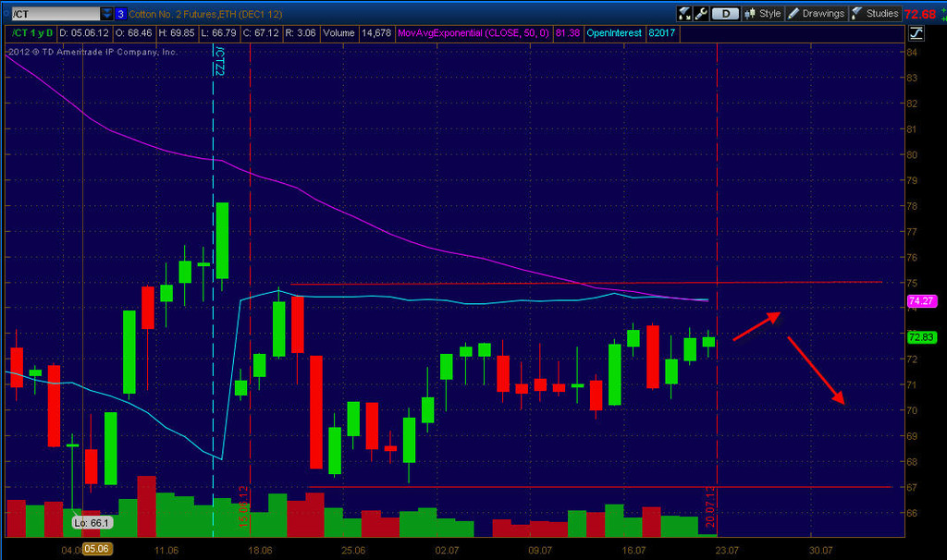Click the quick study flask icon
The height and width of the screenshot is (560, 947).
click(x=684, y=13)
